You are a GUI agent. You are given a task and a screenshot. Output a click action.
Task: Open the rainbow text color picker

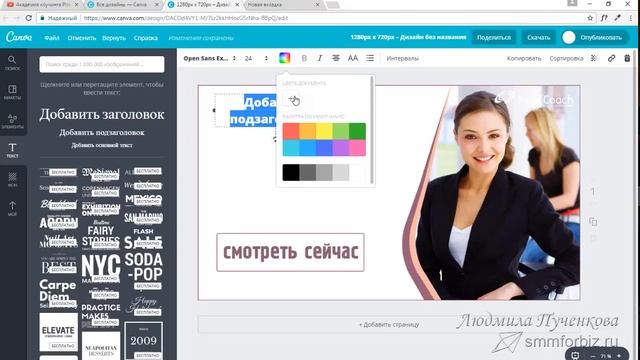click(284, 58)
